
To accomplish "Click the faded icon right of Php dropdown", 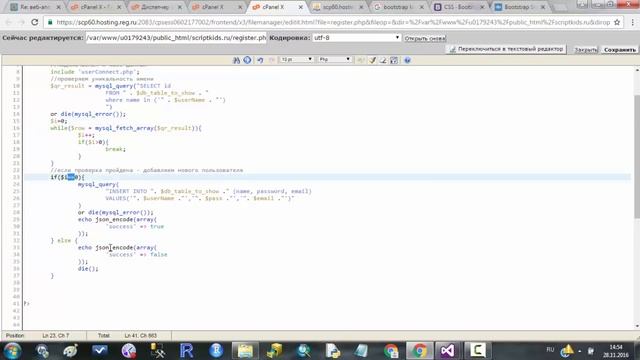I will [x=361, y=60].
